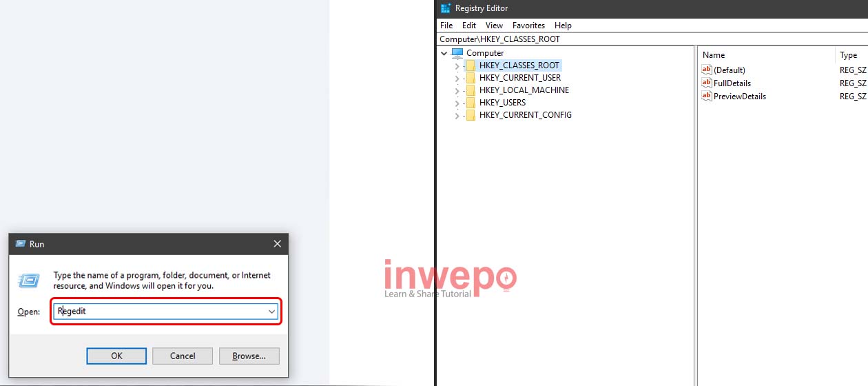
Task: Expand the HKEY_CURRENT_USER key
Action: click(x=457, y=79)
